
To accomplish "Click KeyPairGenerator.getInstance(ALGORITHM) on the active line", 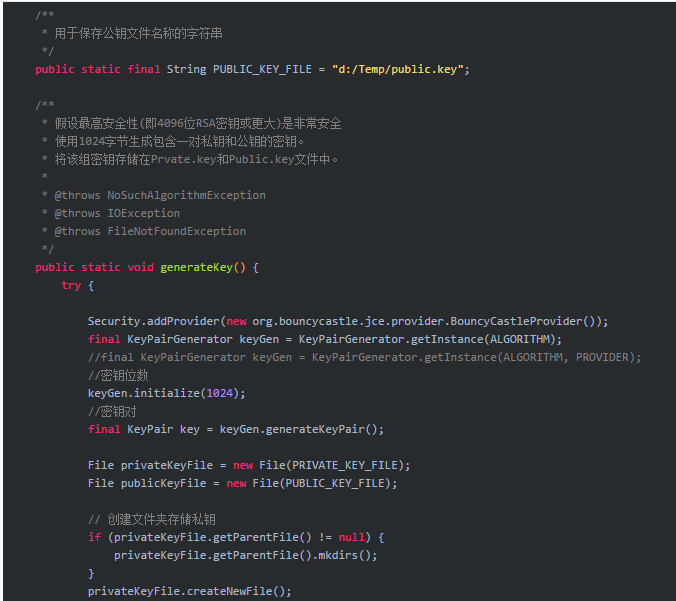I will click(427, 339).
